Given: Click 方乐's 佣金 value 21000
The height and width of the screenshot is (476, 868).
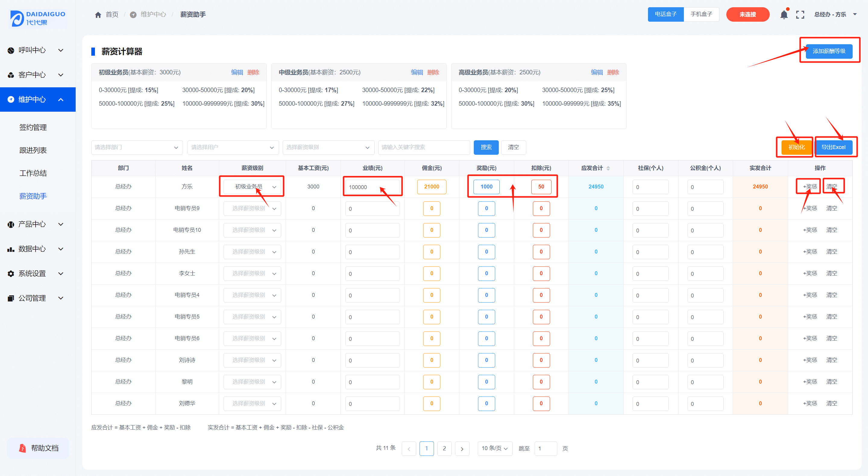Looking at the screenshot, I should 432,187.
